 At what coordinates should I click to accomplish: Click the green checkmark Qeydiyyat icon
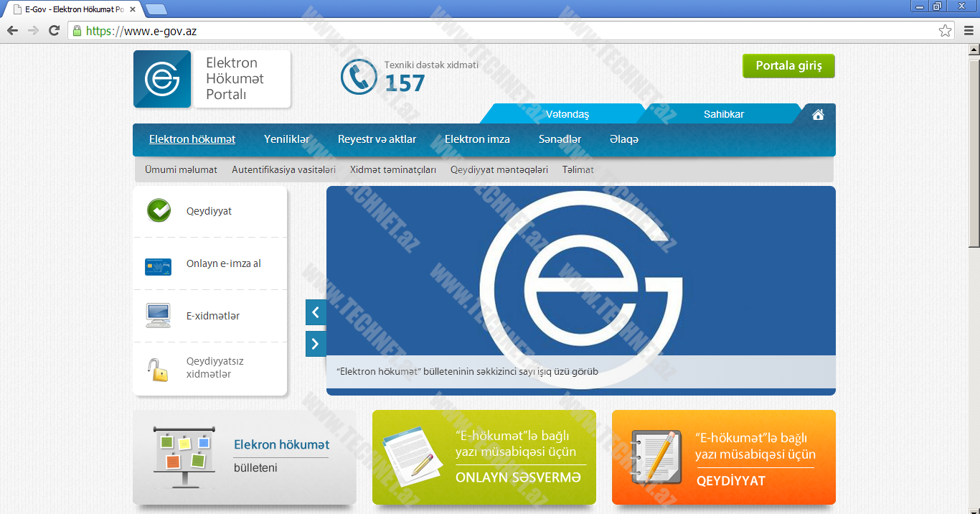(159, 211)
